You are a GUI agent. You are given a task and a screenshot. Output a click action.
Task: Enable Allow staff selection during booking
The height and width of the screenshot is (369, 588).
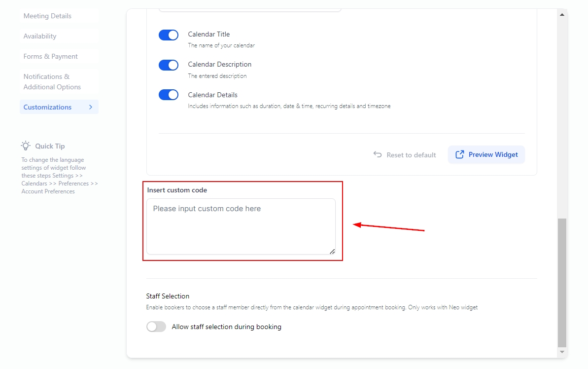156,327
